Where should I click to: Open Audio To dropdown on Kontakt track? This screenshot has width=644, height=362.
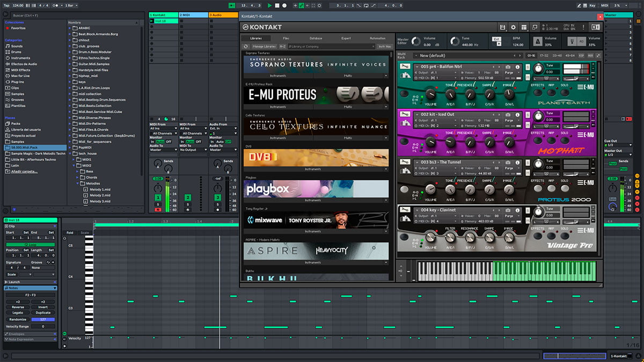coord(163,150)
